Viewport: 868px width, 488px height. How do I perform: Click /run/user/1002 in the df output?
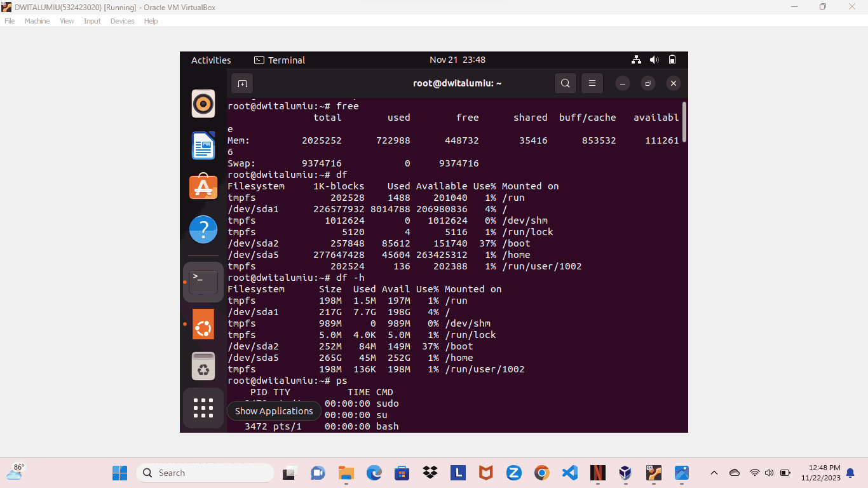point(542,266)
